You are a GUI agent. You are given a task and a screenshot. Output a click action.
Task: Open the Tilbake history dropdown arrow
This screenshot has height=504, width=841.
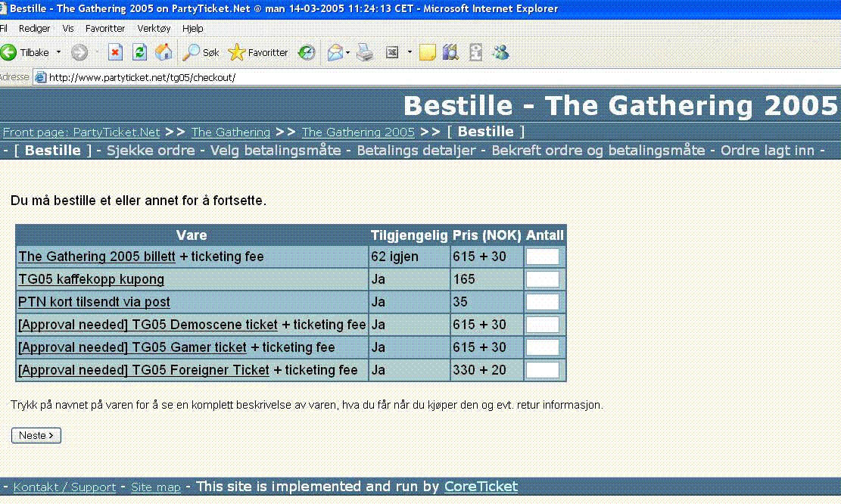point(58,52)
